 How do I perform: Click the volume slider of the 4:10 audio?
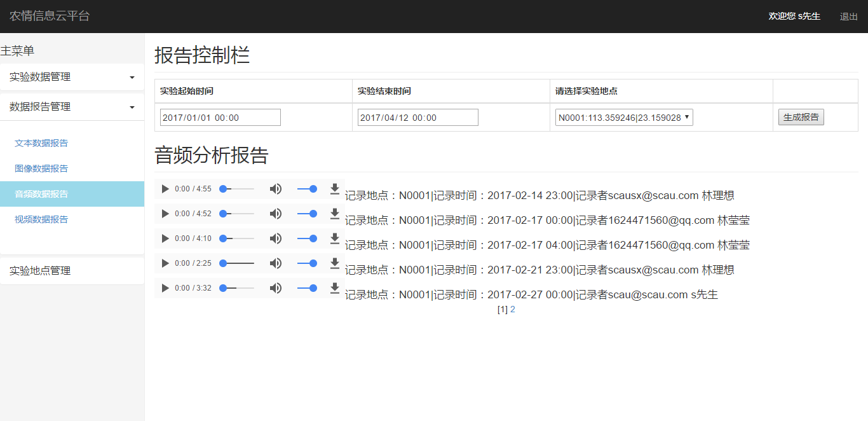307,238
